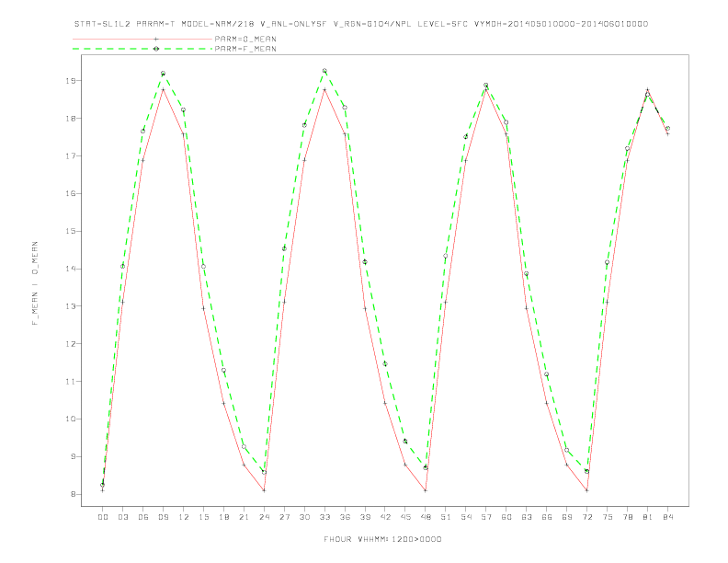Click the x-axis tick label 81

648,517
